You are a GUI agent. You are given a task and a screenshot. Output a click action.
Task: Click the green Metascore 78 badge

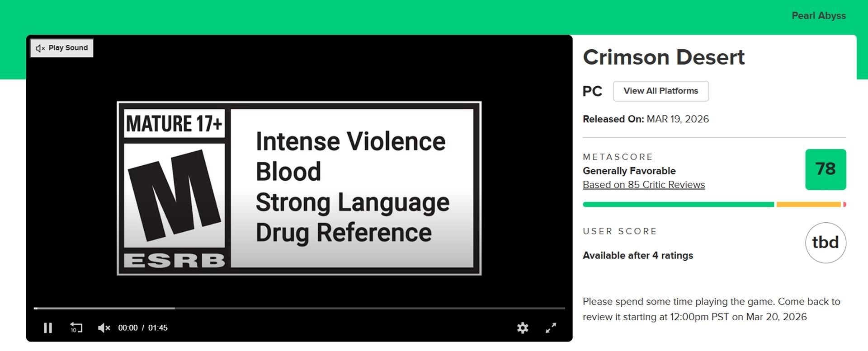(x=825, y=169)
